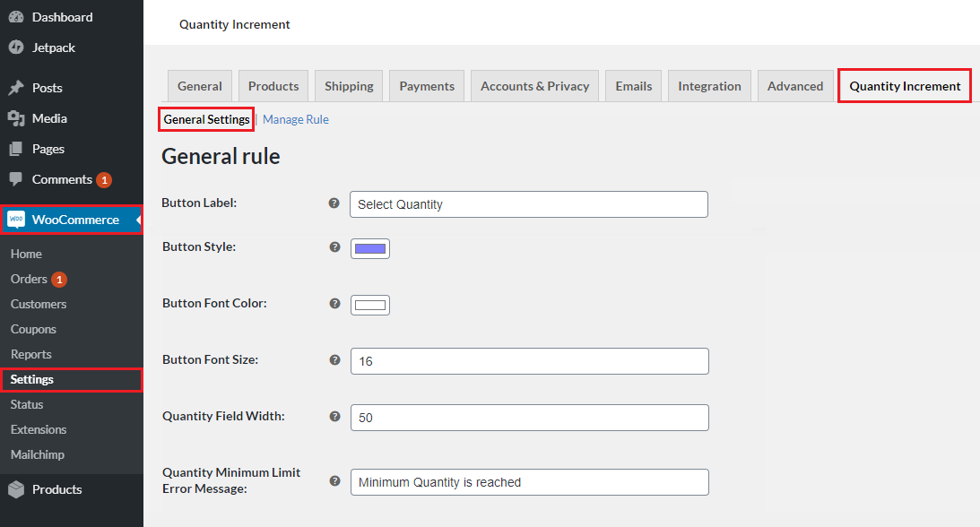Viewport: 980px width, 527px height.
Task: Switch to the Manage Rule subtab
Action: coord(296,118)
